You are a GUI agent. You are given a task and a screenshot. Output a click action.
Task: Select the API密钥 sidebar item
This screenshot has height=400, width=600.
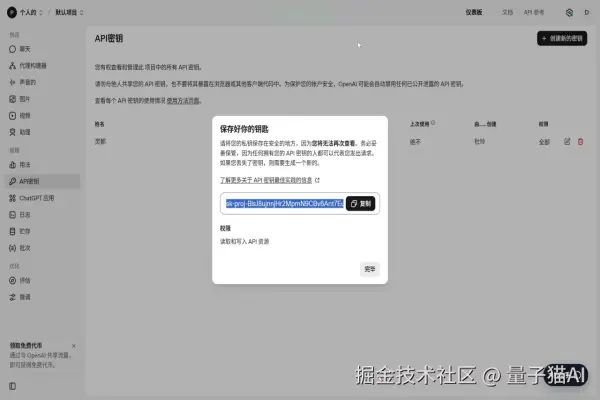pyautogui.click(x=42, y=181)
